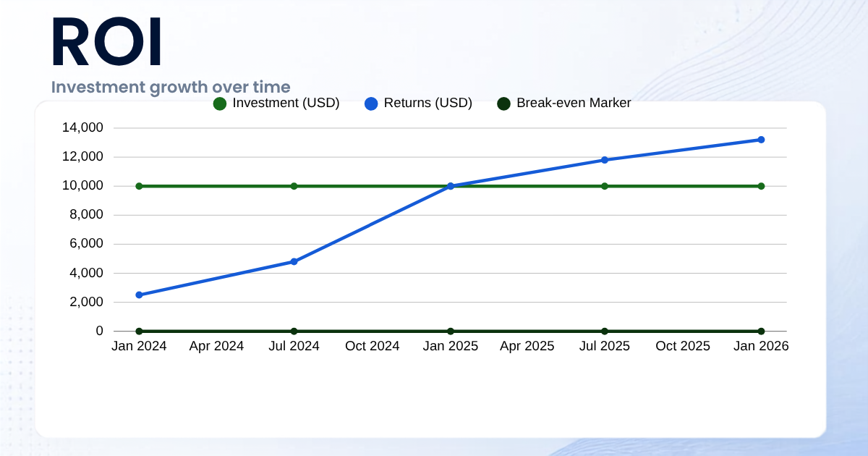Select the Break-even Marker point at Jul 2024
This screenshot has width=868, height=456.
click(x=294, y=331)
